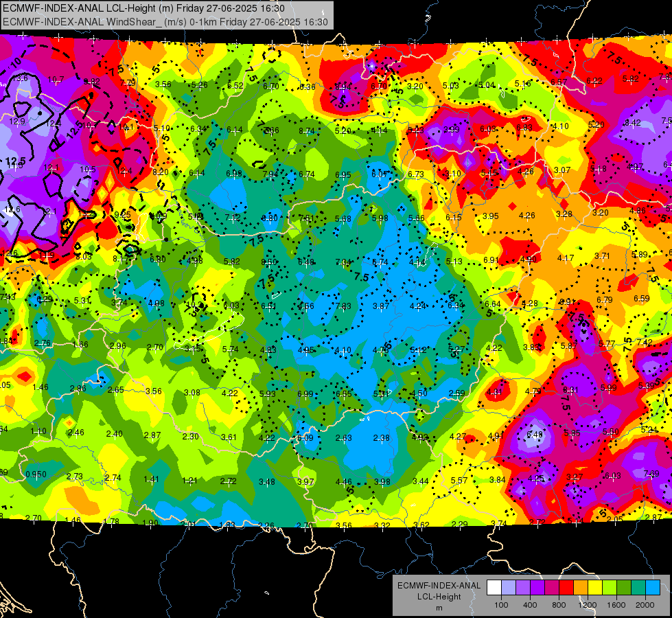
Task: Select the lime green legend swatch
Action: pyautogui.click(x=610, y=588)
